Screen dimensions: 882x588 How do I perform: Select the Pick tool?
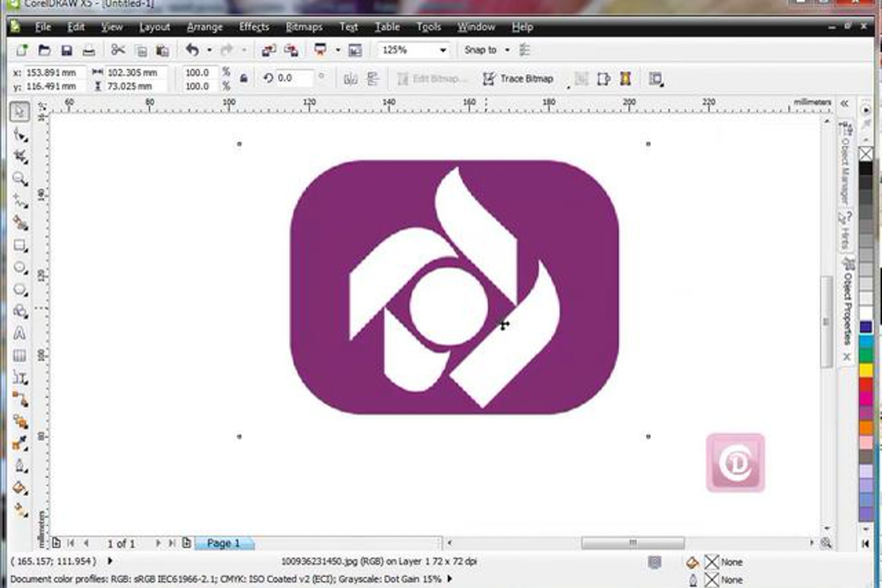(x=20, y=111)
